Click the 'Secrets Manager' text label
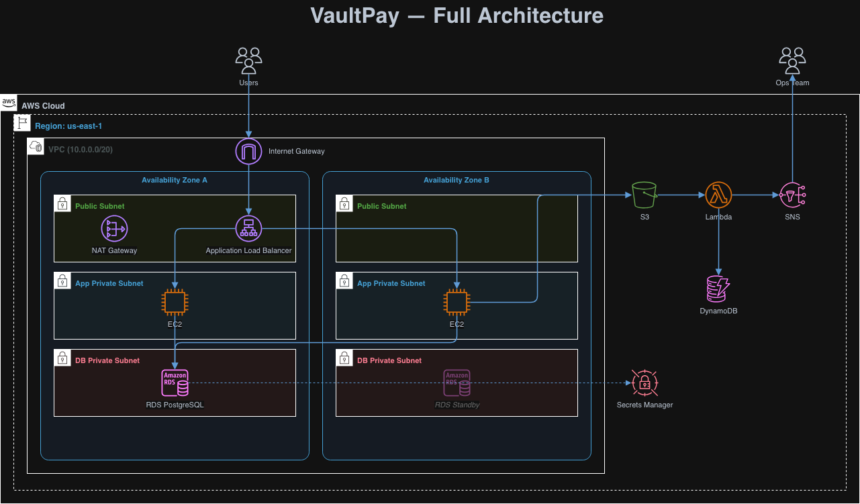 tap(644, 405)
